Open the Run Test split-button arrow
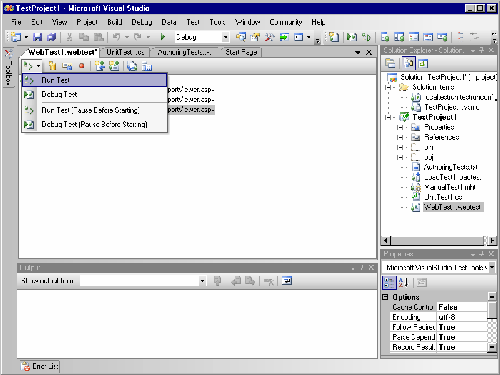The width and height of the screenshot is (500, 375). tap(39, 66)
